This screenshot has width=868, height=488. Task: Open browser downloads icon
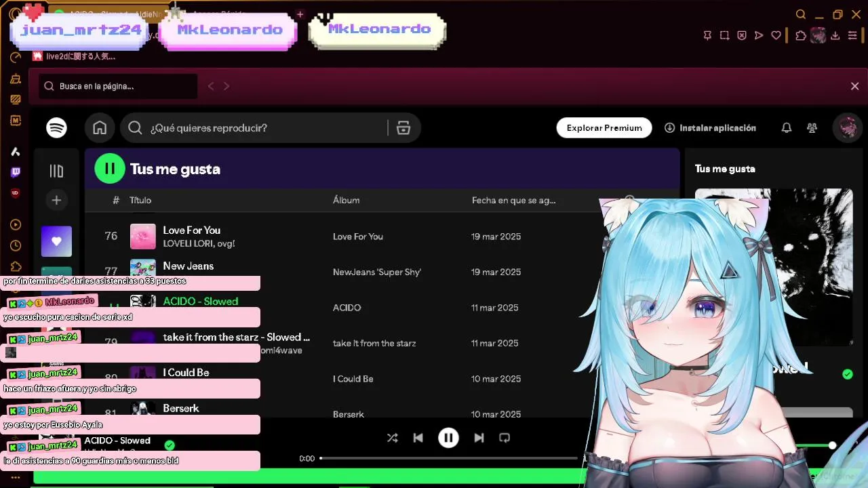click(835, 35)
